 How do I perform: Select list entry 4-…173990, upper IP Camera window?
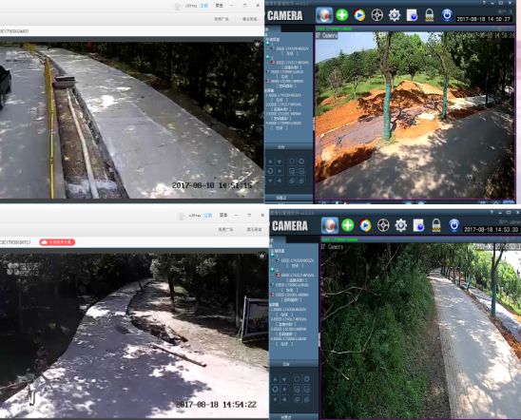[283, 124]
